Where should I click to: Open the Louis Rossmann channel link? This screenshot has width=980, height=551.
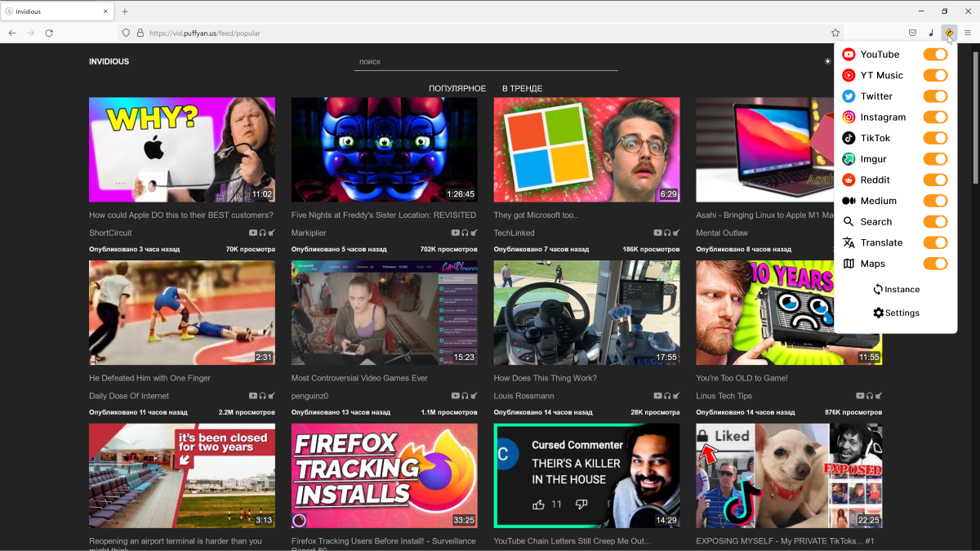click(523, 396)
